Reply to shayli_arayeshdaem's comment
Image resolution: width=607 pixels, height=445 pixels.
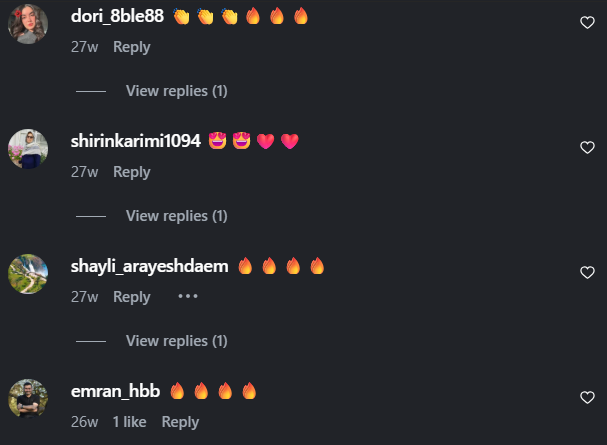coord(132,297)
